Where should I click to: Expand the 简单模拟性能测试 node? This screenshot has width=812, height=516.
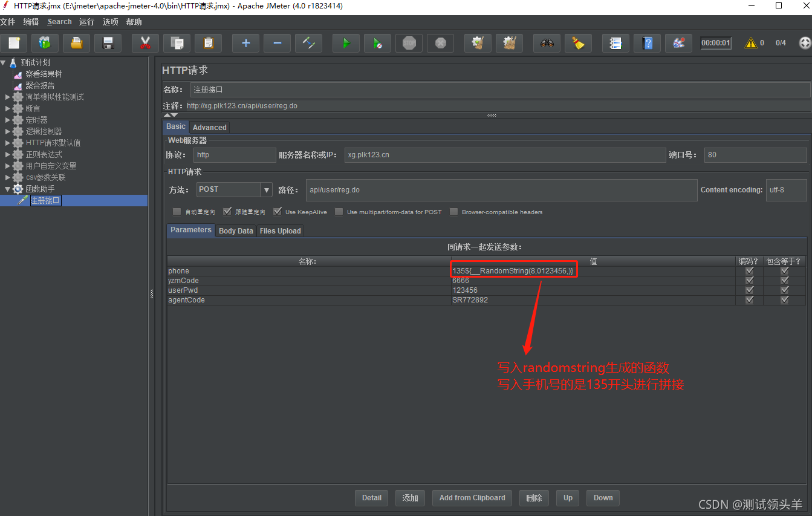click(8, 97)
